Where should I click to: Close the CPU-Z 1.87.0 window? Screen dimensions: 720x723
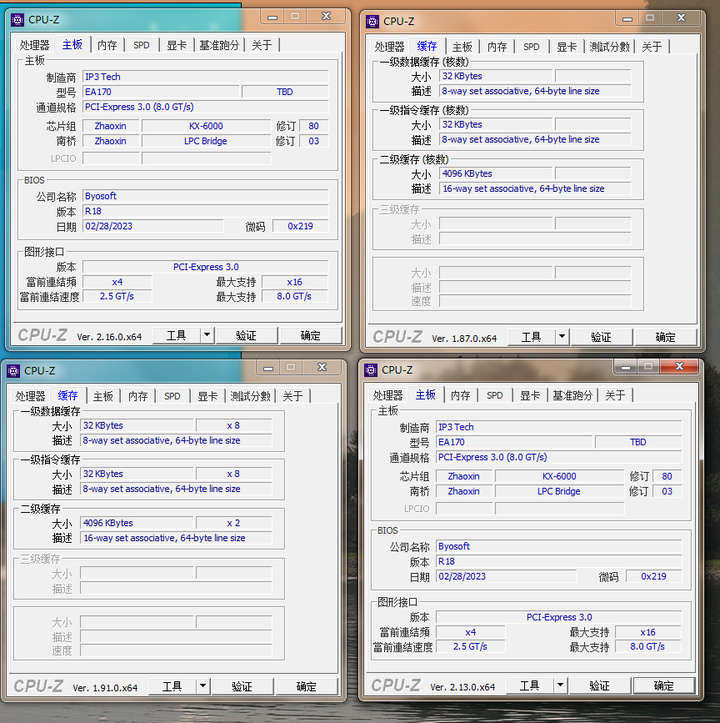tap(681, 18)
